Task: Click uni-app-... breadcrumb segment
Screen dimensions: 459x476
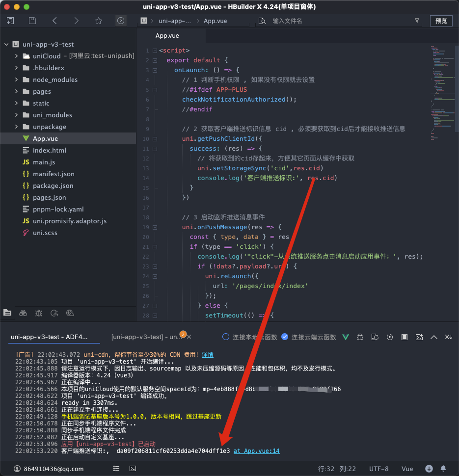Action: [175, 21]
